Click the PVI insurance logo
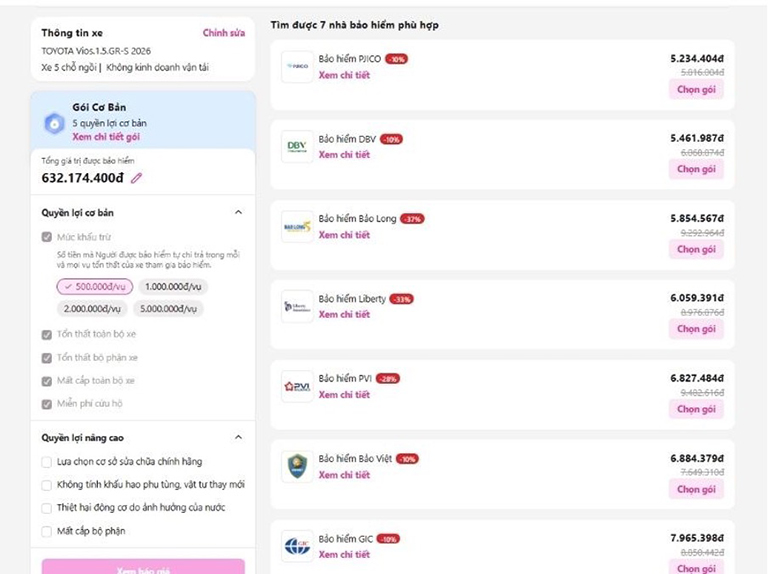768x574 pixels. pyautogui.click(x=297, y=386)
